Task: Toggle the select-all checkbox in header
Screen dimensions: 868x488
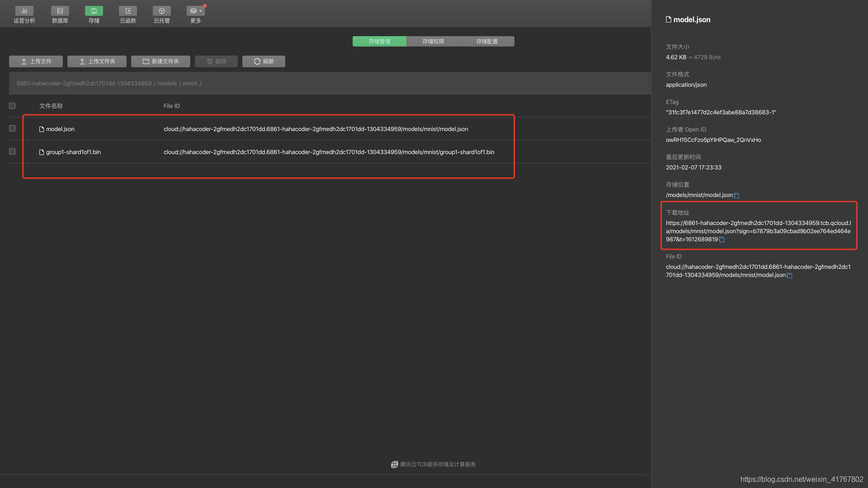Action: (x=12, y=106)
